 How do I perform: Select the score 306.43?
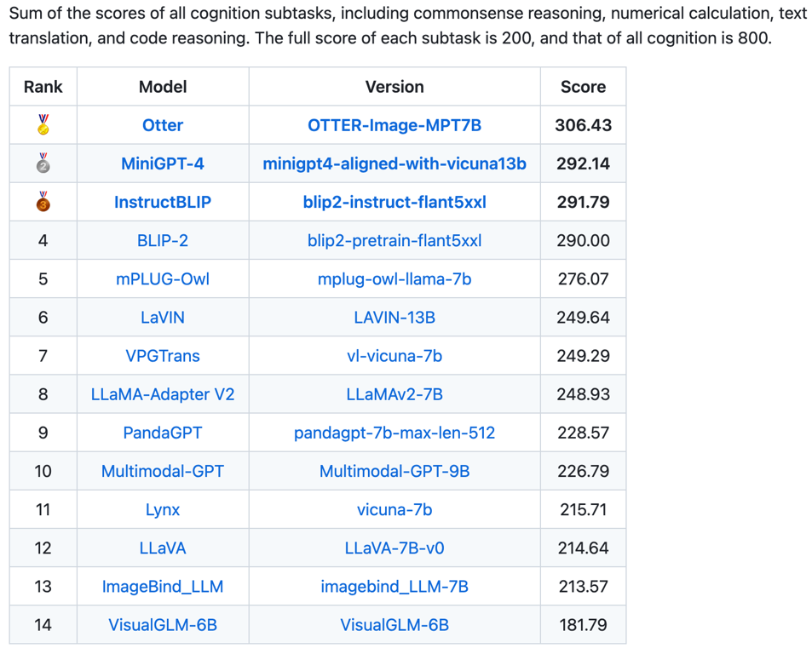click(583, 125)
